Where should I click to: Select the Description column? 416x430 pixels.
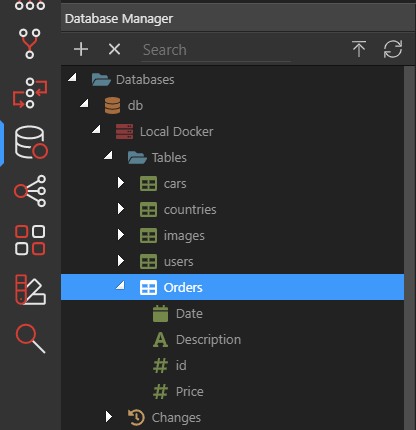tap(208, 340)
